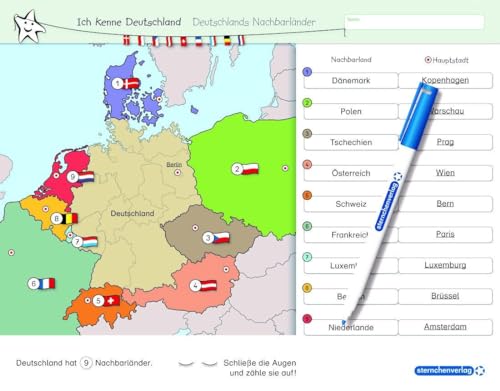500x391 pixels.
Task: Click the Paris capital box
Action: click(x=445, y=235)
